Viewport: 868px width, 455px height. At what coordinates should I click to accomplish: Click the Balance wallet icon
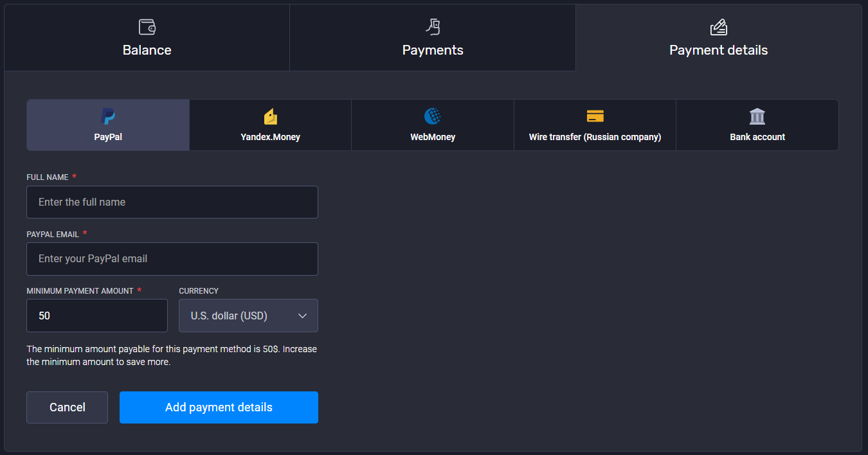point(147,27)
